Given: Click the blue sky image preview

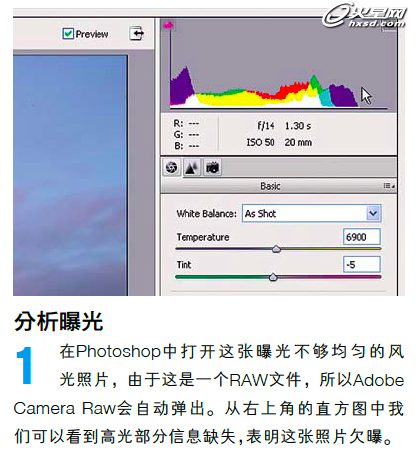Looking at the screenshot, I should point(70,175).
